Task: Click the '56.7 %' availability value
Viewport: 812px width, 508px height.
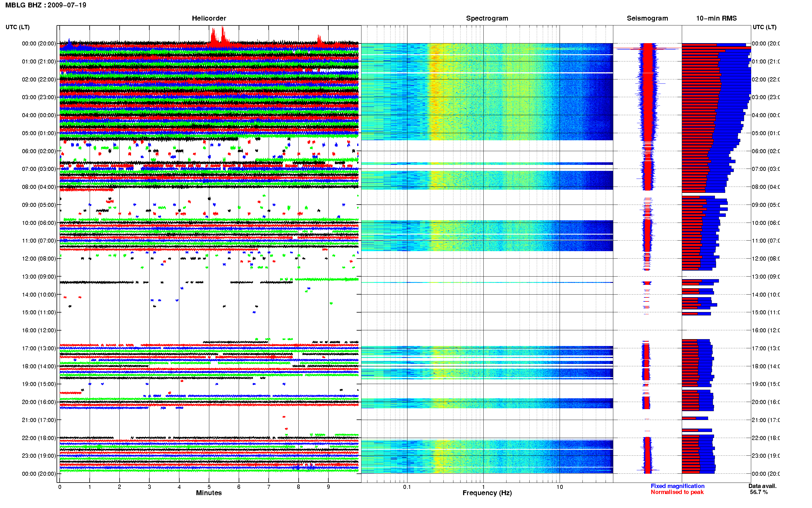Action: pos(759,492)
